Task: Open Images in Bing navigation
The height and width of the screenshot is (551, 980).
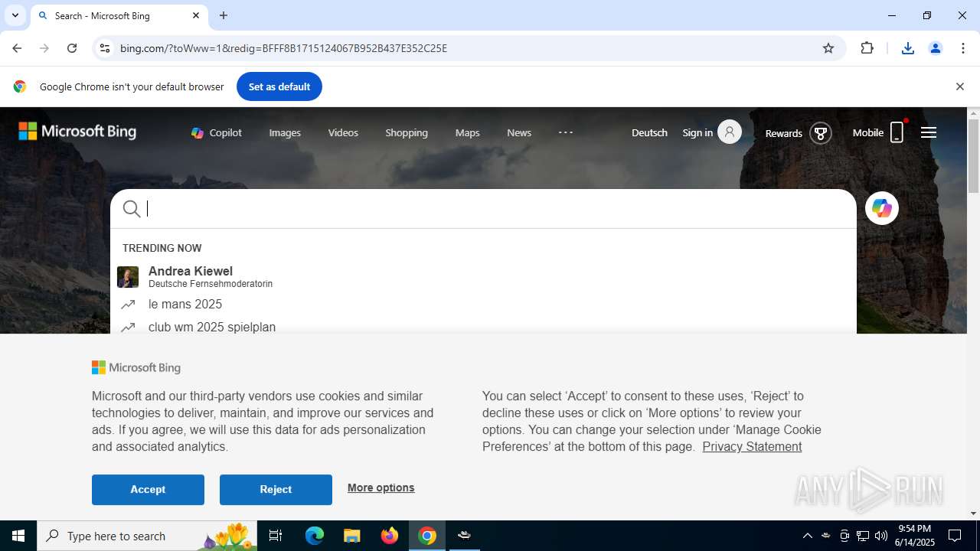Action: click(285, 132)
